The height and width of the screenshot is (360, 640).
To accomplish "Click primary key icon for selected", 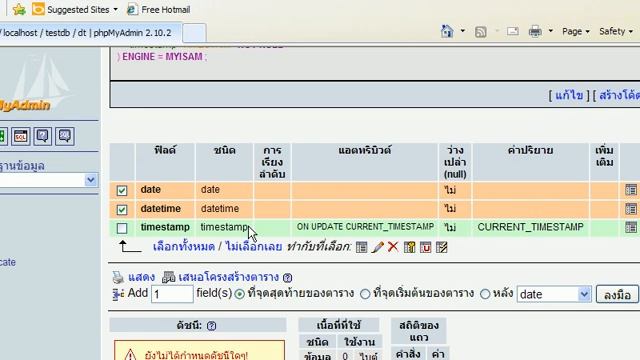I will (409, 247).
